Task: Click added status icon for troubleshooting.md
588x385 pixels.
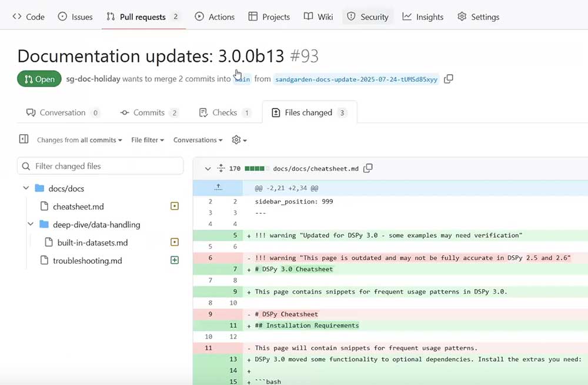Action: pyautogui.click(x=175, y=260)
